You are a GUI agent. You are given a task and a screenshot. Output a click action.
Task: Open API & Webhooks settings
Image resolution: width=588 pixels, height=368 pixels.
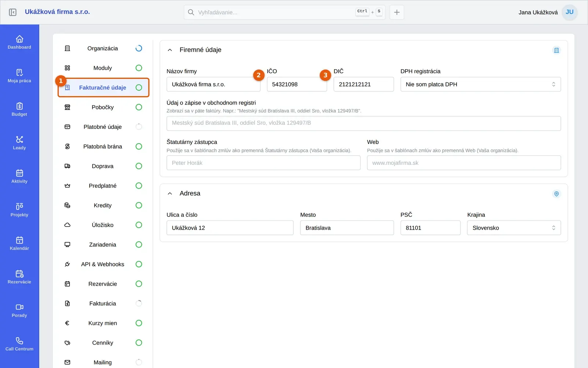103,264
